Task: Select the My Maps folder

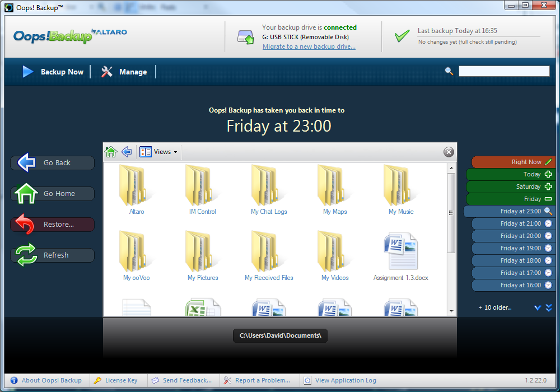Action: pos(335,190)
